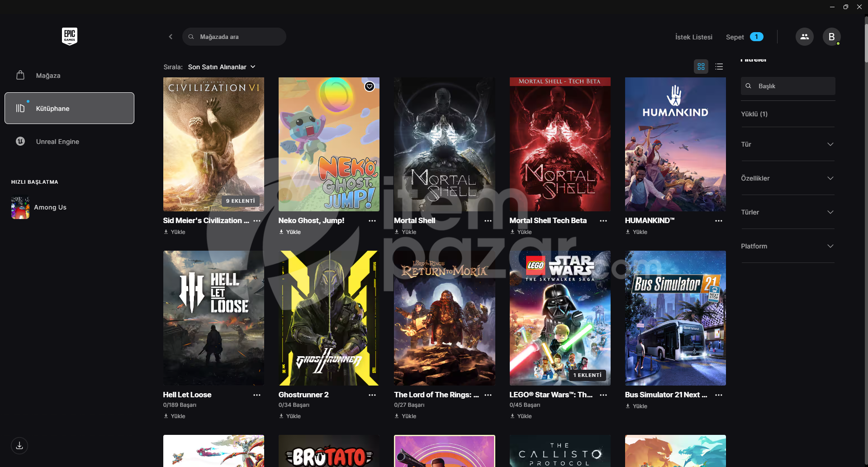Open three-dot menu for Ghostrunner 2
The width and height of the screenshot is (868, 467).
click(x=372, y=395)
